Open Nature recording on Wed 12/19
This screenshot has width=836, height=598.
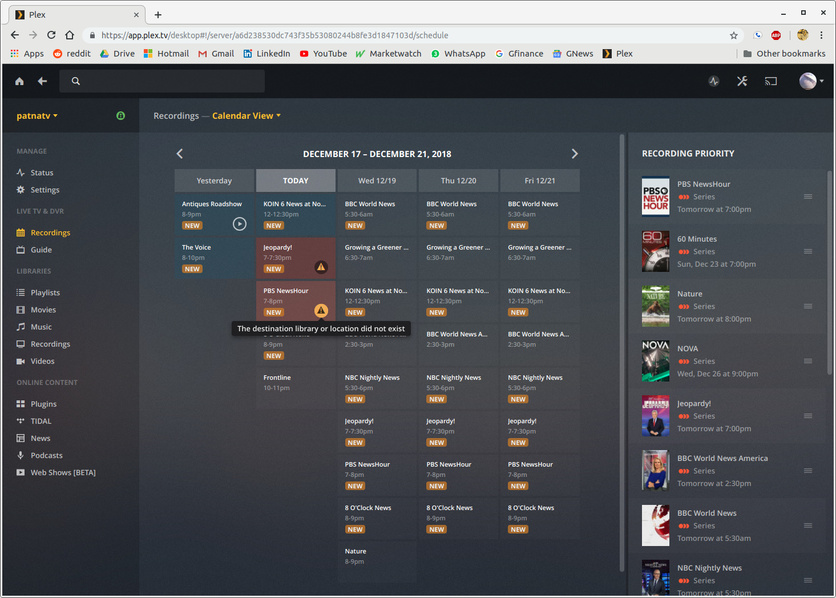(x=377, y=562)
